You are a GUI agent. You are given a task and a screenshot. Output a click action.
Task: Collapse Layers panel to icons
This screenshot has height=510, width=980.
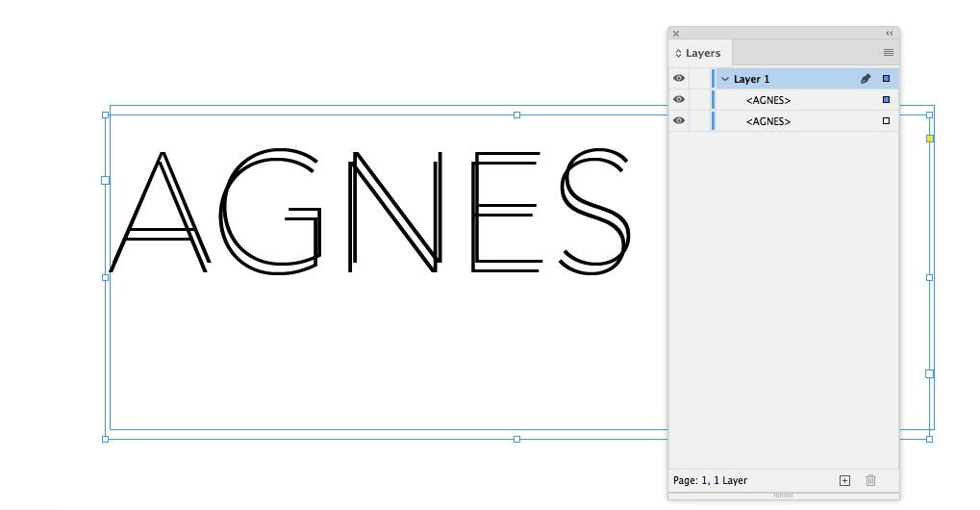pyautogui.click(x=890, y=33)
